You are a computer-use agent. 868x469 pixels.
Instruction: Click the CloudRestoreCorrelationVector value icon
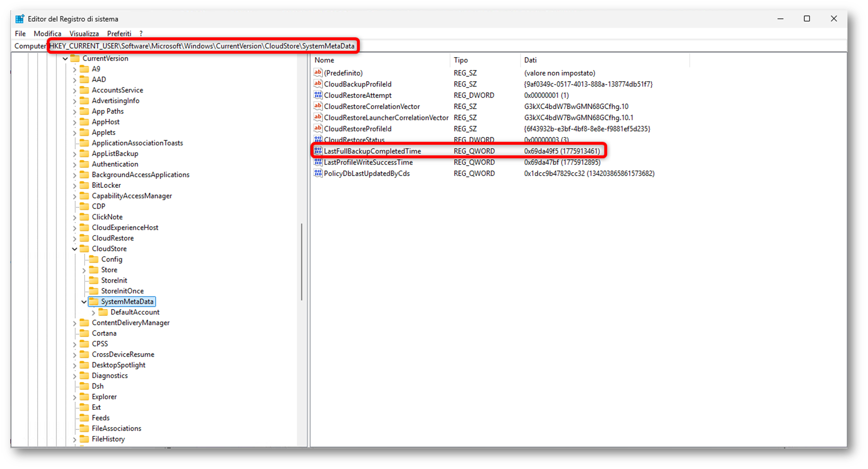click(318, 107)
